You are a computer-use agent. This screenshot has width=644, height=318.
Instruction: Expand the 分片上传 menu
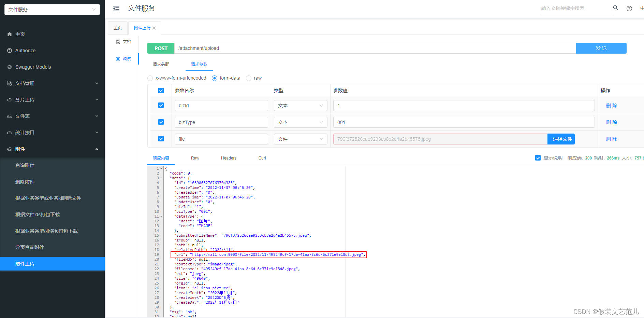click(x=97, y=100)
